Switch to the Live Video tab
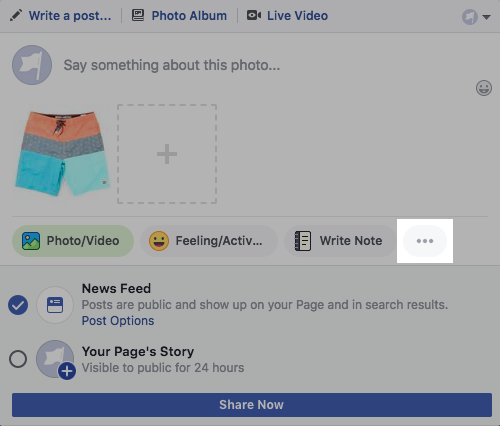This screenshot has width=500, height=426. 287,16
